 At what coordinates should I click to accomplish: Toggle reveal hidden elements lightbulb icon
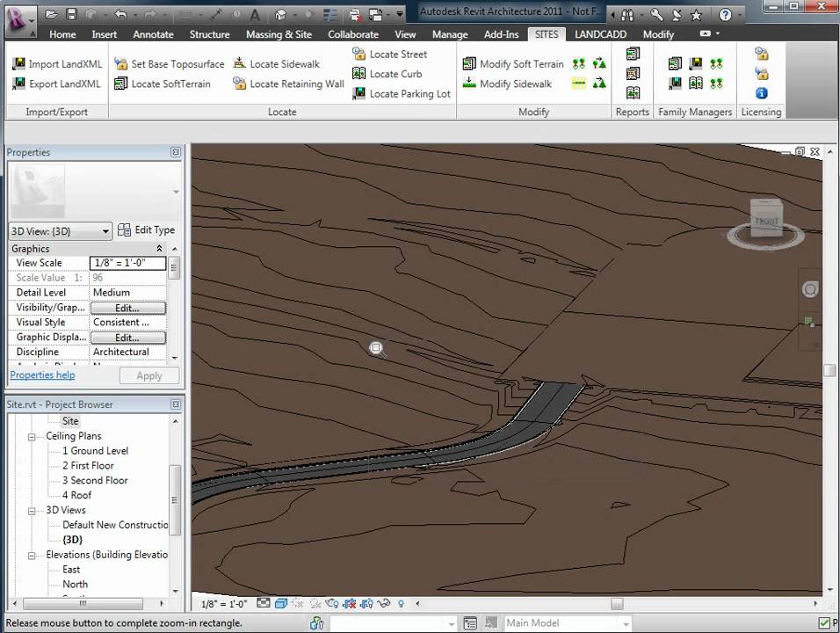pyautogui.click(x=402, y=603)
